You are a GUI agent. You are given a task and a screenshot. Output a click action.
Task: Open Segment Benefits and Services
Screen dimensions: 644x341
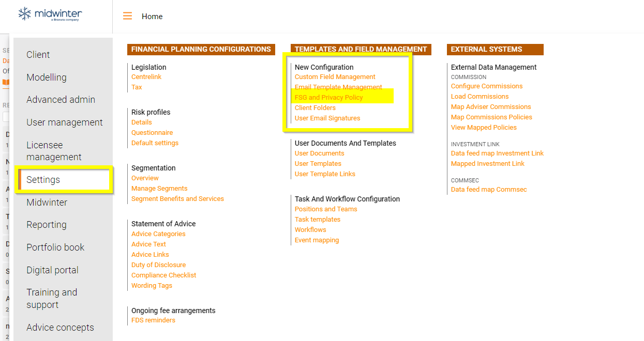pyautogui.click(x=177, y=199)
